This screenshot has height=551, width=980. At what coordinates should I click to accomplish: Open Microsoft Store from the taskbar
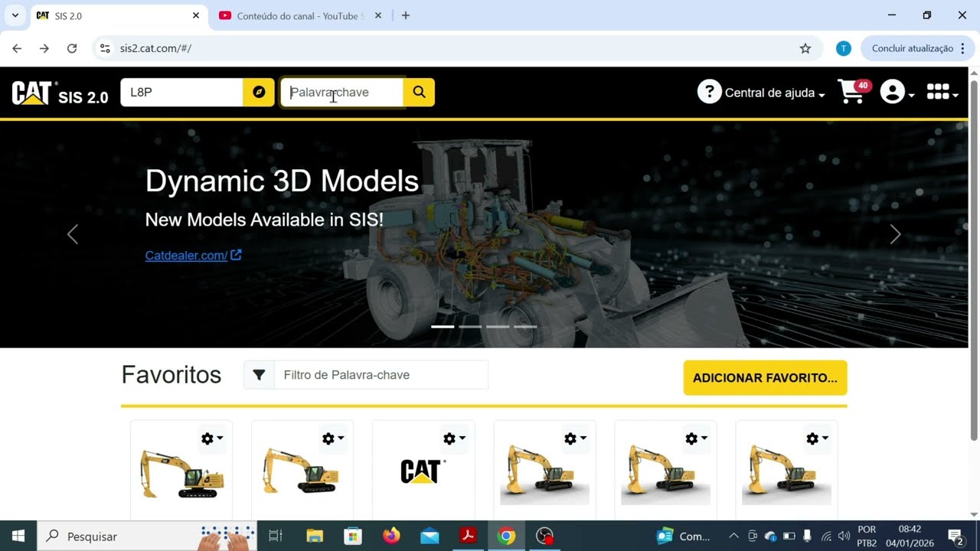coord(352,536)
